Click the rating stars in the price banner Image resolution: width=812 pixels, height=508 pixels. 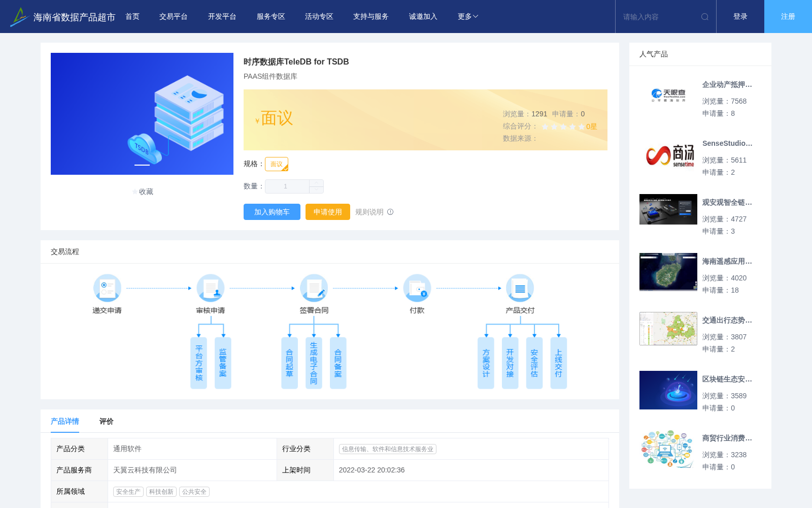pos(563,126)
